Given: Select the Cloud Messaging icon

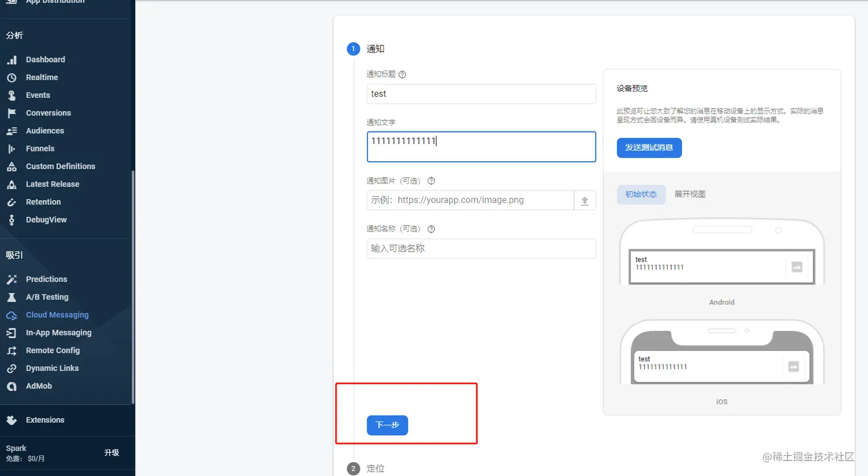Looking at the screenshot, I should [x=13, y=314].
